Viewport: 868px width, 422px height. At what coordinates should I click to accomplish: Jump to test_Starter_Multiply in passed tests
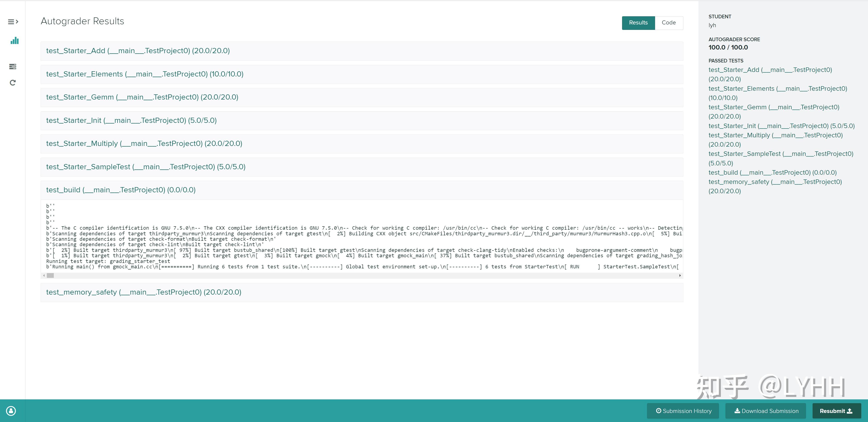[x=775, y=135]
